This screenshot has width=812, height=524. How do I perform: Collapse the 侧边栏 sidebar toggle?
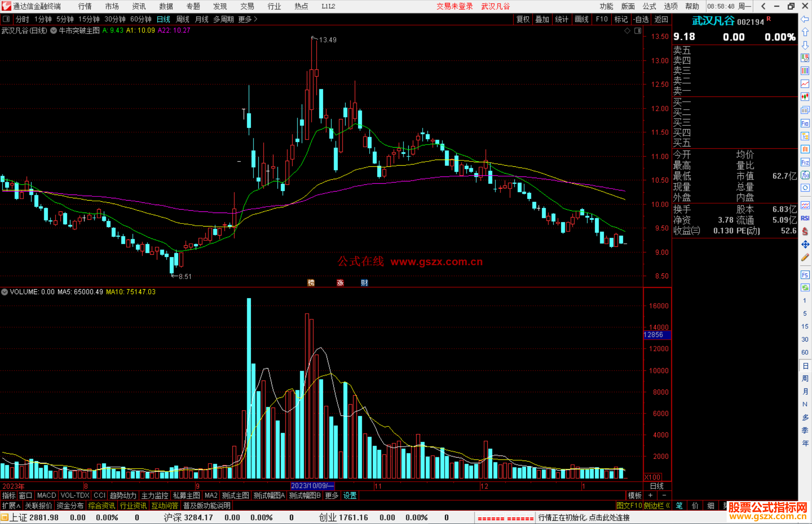click(657, 506)
